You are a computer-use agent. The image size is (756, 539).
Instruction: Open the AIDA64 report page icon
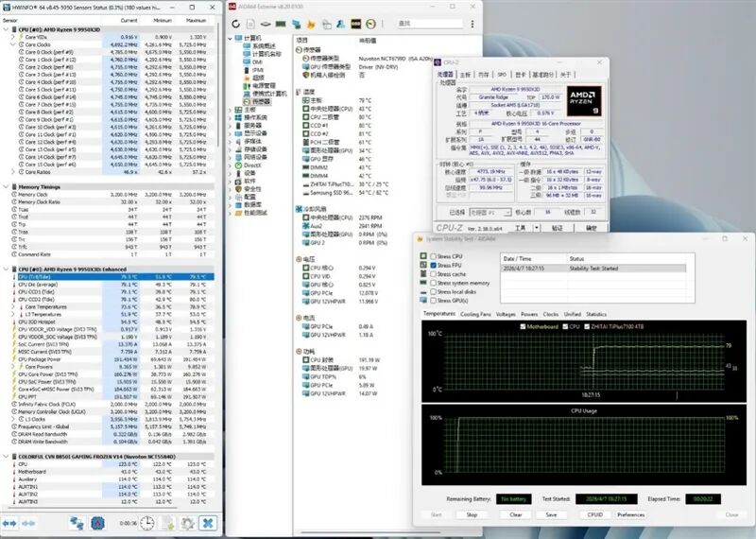pyautogui.click(x=250, y=24)
